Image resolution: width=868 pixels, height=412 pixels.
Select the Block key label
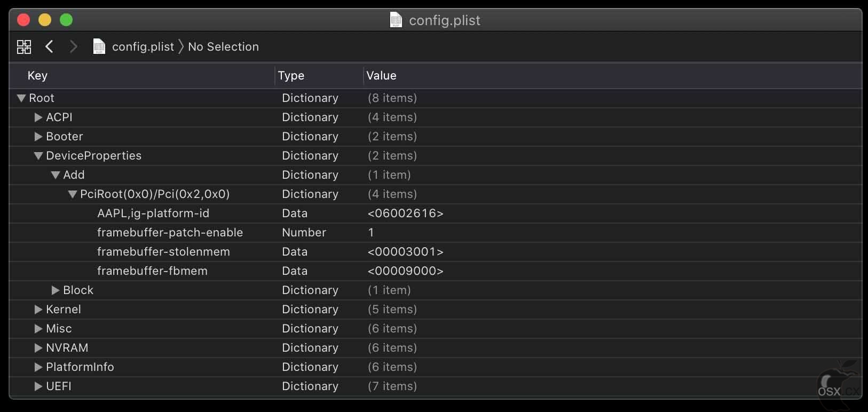click(x=78, y=290)
